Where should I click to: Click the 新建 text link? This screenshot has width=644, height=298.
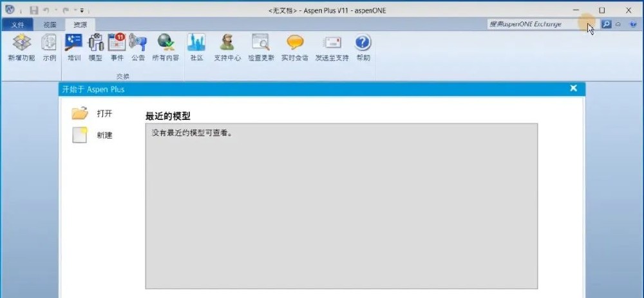(104, 135)
